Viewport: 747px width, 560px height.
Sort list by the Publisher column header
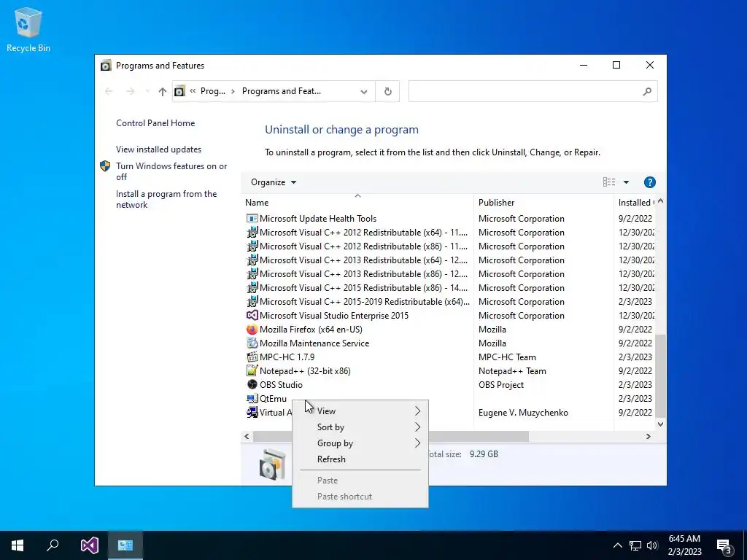tap(544, 203)
